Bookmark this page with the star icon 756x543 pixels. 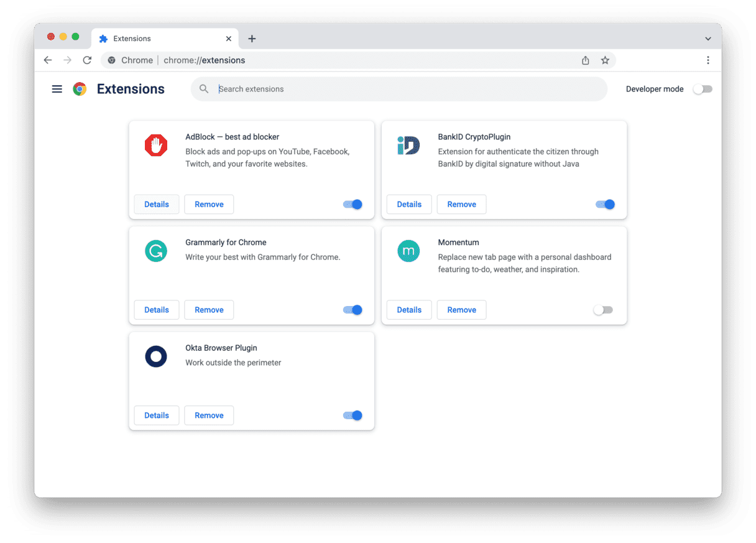click(605, 60)
